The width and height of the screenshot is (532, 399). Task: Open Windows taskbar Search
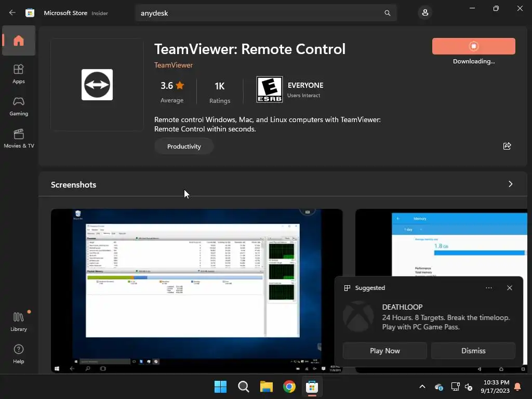243,387
